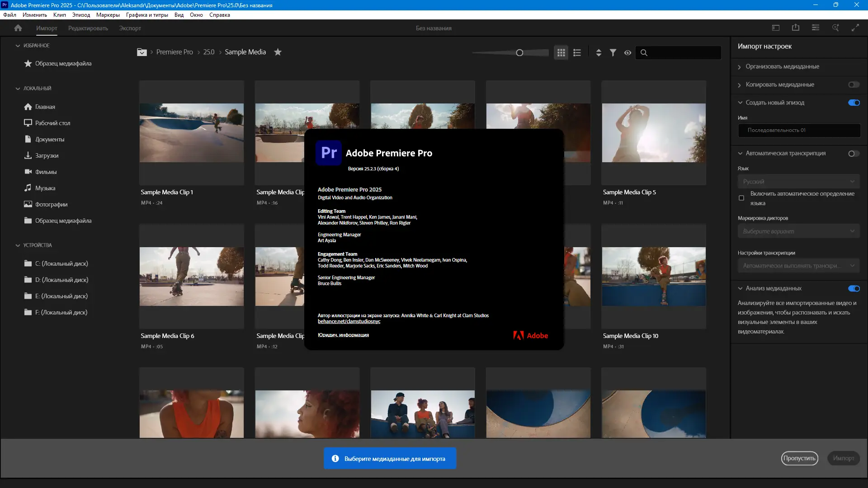The height and width of the screenshot is (488, 868).
Task: Click the Quick Export share icon
Action: [796, 28]
